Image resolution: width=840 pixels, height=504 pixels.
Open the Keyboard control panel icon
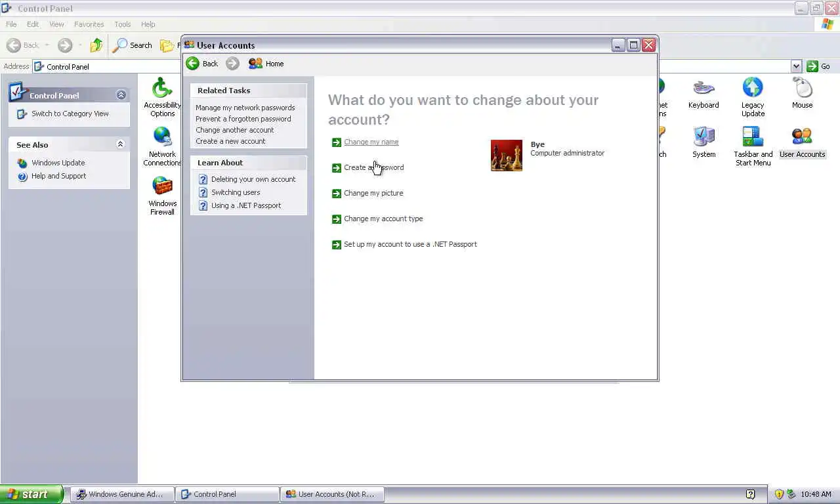[x=703, y=93]
